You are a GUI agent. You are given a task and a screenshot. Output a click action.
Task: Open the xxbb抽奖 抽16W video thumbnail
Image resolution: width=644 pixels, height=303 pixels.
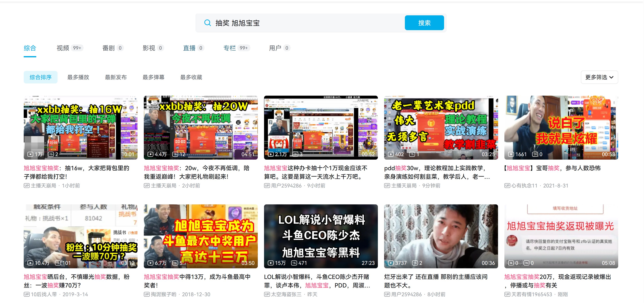click(81, 128)
